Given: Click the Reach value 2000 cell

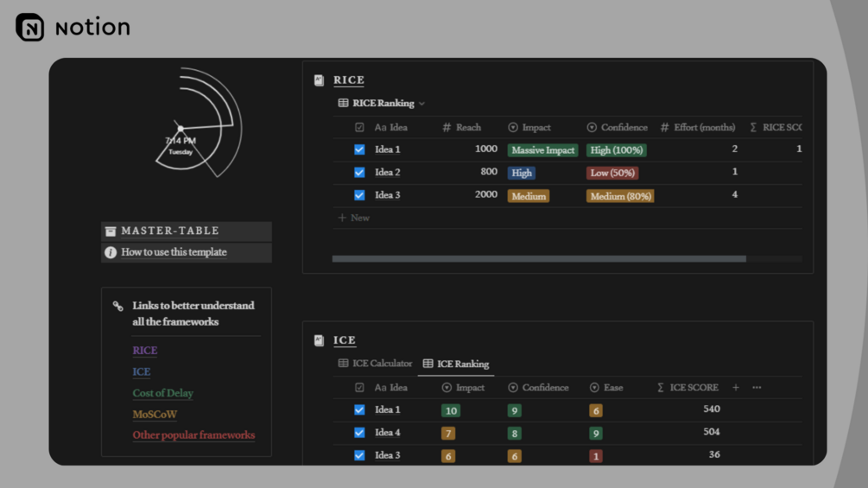Looking at the screenshot, I should point(486,194).
